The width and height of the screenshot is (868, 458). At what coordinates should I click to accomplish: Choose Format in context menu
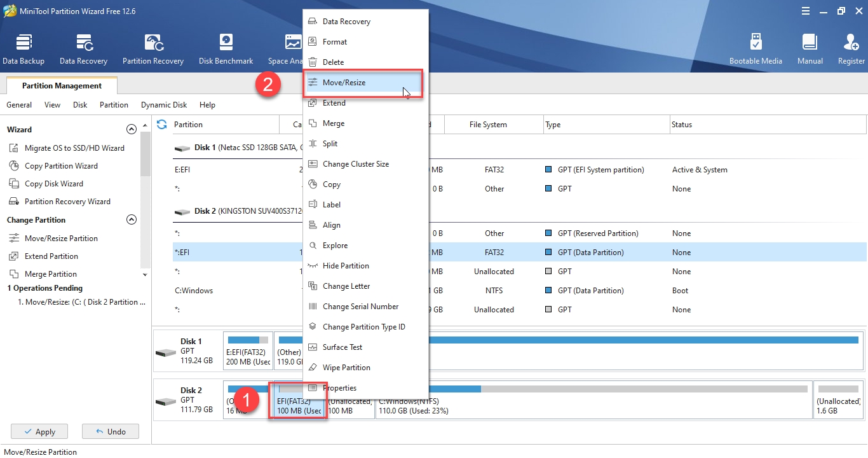pos(365,42)
